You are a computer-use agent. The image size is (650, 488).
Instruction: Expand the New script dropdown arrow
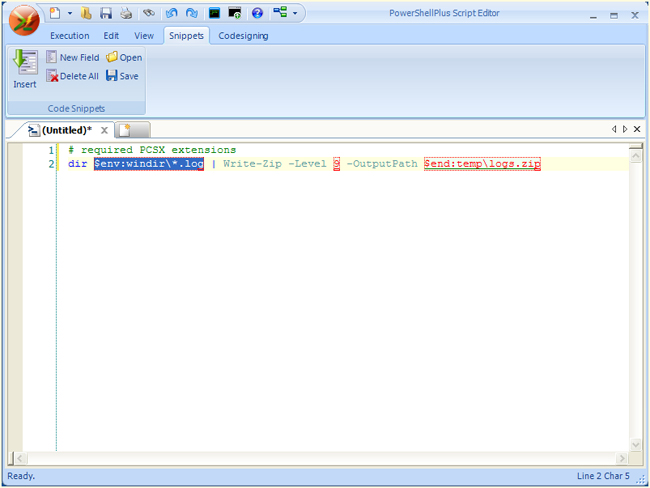70,13
